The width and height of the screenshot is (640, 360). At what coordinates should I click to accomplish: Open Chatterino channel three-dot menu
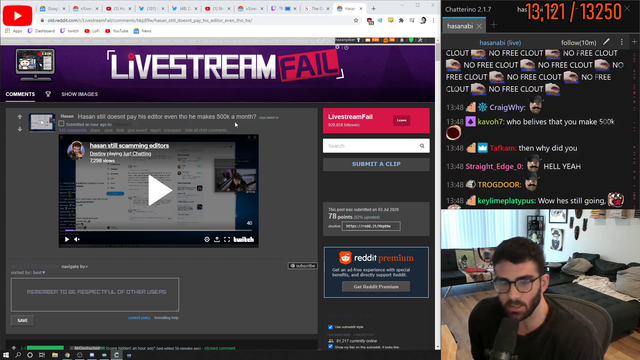pos(622,42)
